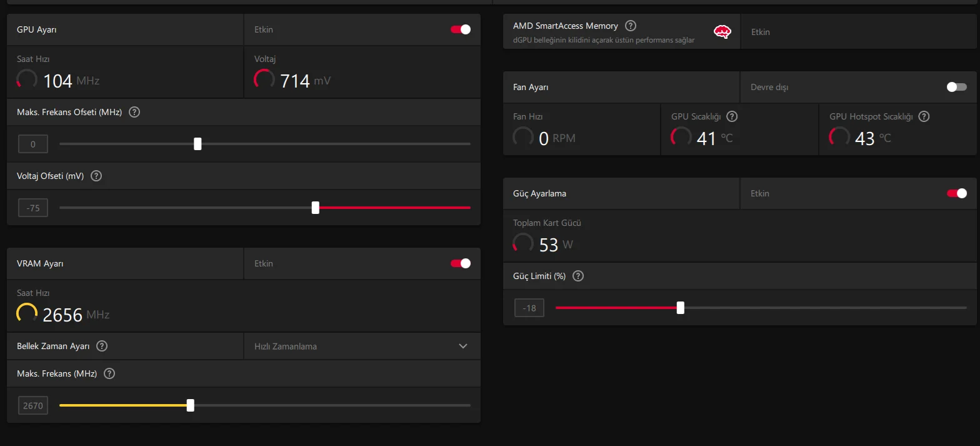Disable the VRAM Ayarı toggle
Image resolution: width=980 pixels, height=446 pixels.
click(461, 263)
